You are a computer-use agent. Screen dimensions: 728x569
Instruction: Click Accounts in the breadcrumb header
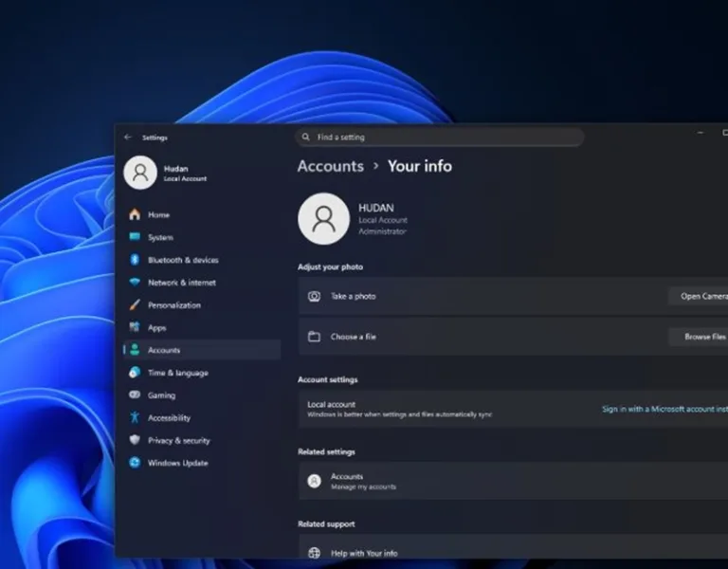tap(330, 166)
